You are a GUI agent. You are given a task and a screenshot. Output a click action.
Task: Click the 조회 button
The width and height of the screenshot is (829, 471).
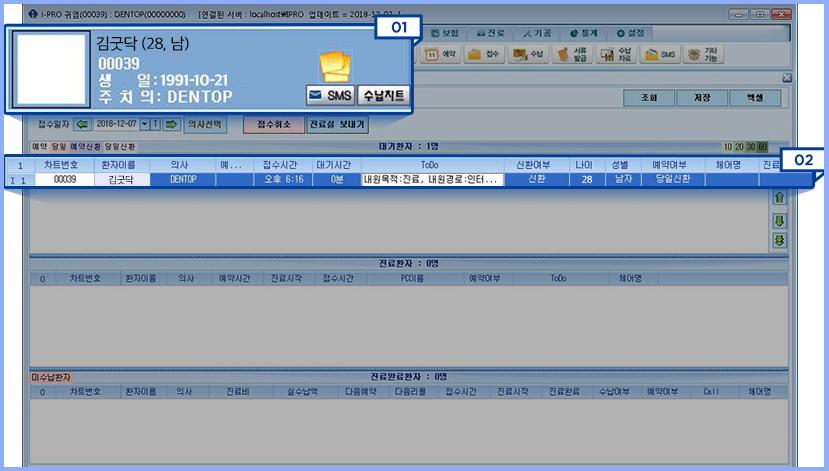[649, 98]
